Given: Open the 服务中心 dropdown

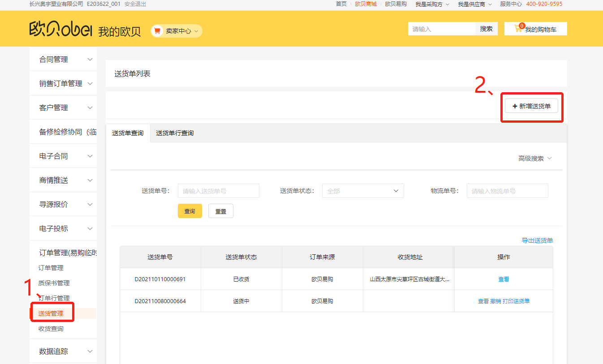Looking at the screenshot, I should tap(511, 4).
